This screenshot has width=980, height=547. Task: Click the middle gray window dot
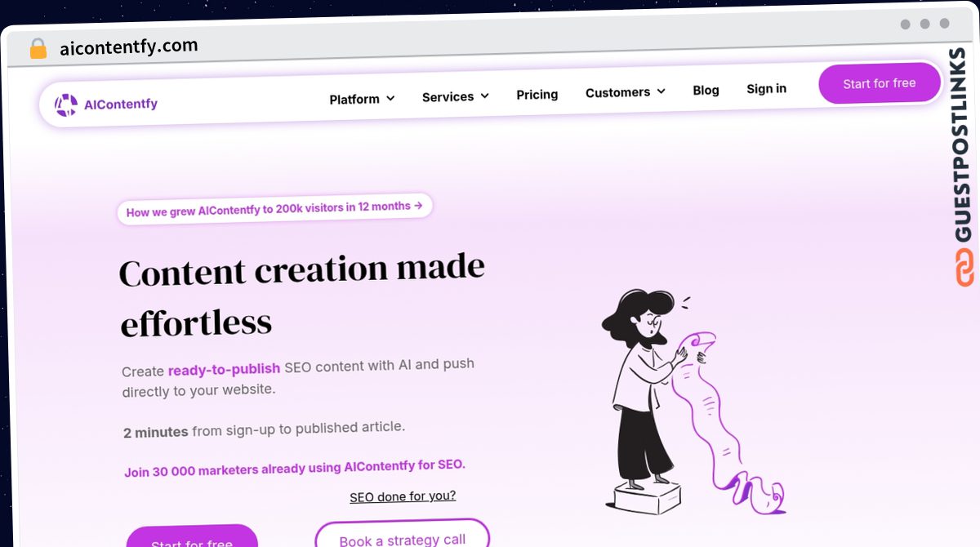[924, 24]
